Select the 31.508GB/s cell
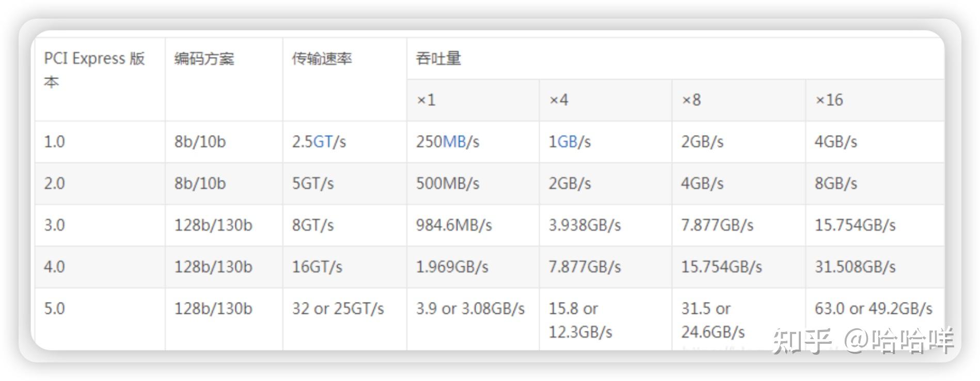The image size is (980, 381). [x=855, y=267]
